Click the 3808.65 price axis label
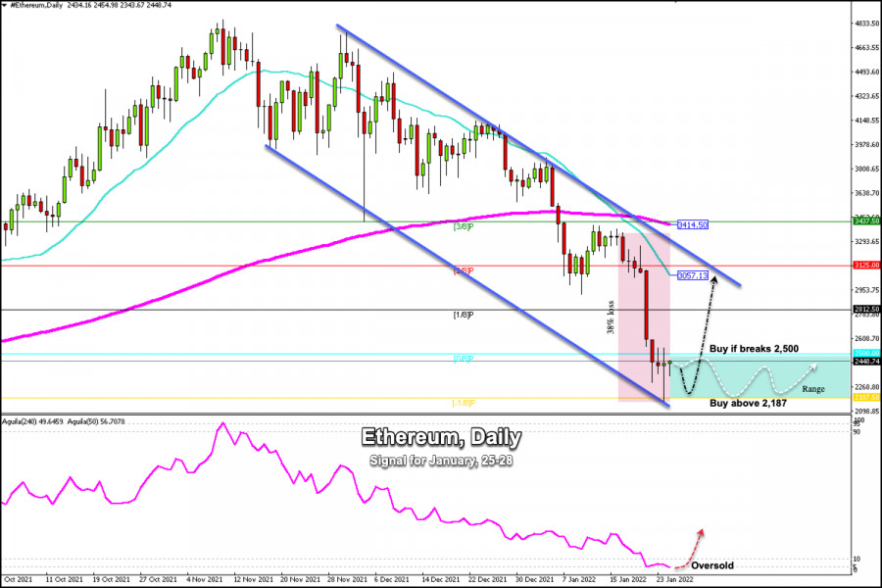 coord(867,169)
